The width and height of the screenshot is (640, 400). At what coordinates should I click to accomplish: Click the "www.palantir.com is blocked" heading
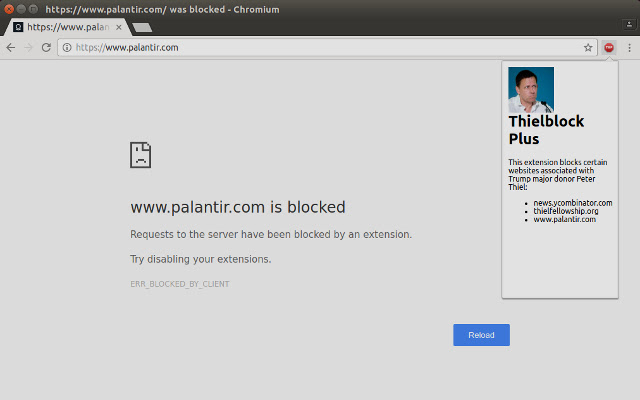[x=238, y=208]
